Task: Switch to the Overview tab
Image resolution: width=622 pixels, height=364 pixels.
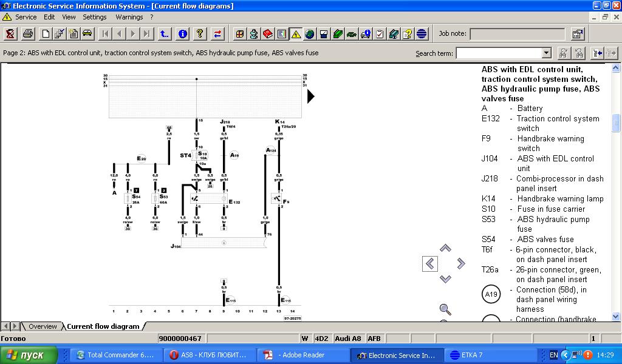Action: coord(43,326)
